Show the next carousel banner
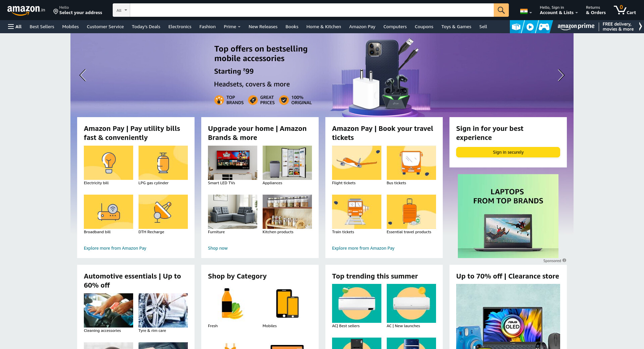The height and width of the screenshot is (349, 644). tap(561, 75)
